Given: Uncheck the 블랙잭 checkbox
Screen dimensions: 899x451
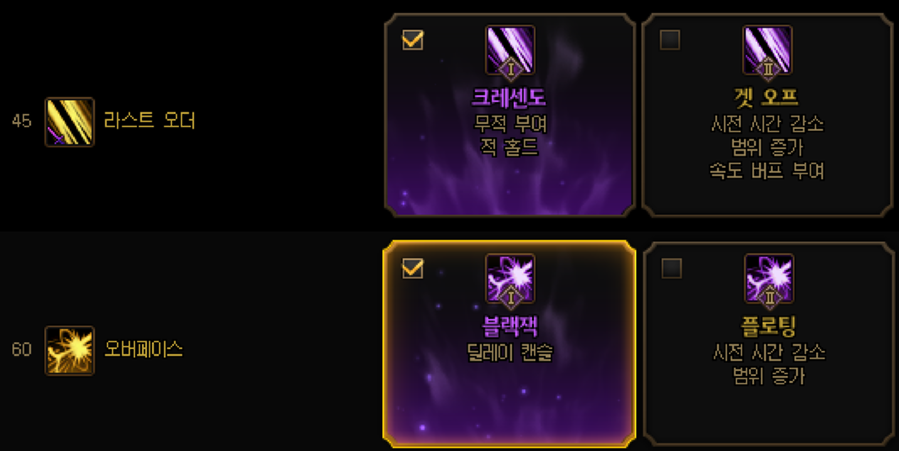Looking at the screenshot, I should pyautogui.click(x=413, y=268).
